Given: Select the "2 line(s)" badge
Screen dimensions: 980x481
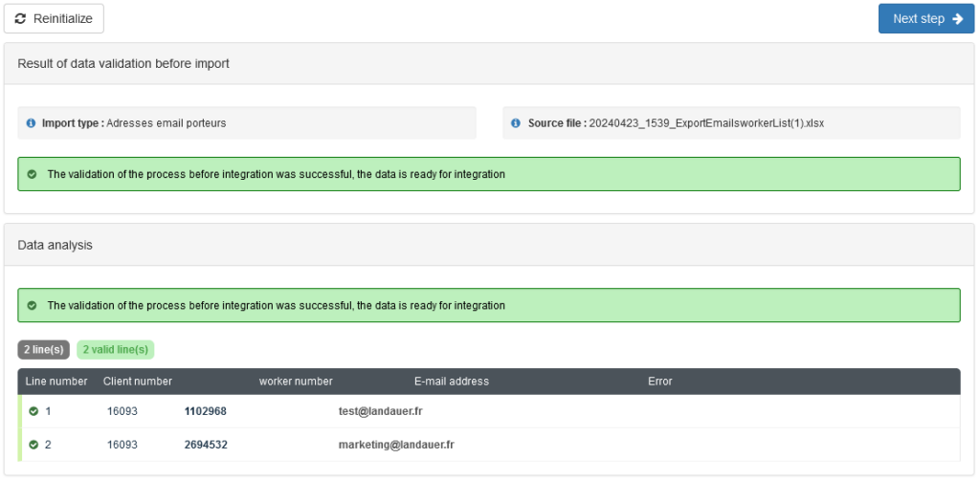Looking at the screenshot, I should [44, 349].
